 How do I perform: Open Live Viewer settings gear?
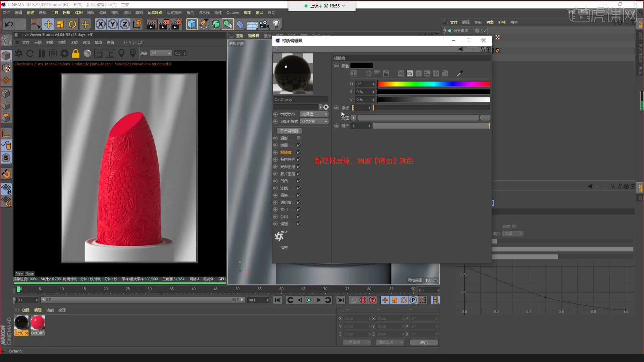coord(64,53)
